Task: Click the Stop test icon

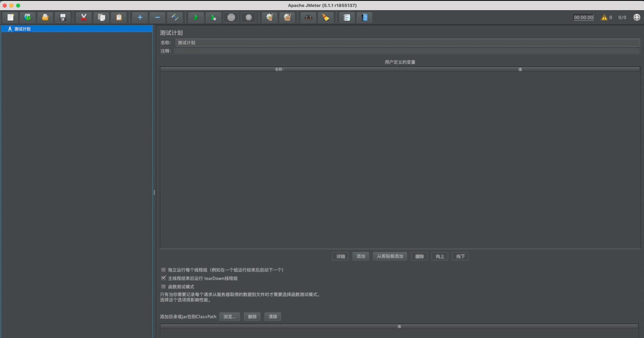Action: coord(231,18)
